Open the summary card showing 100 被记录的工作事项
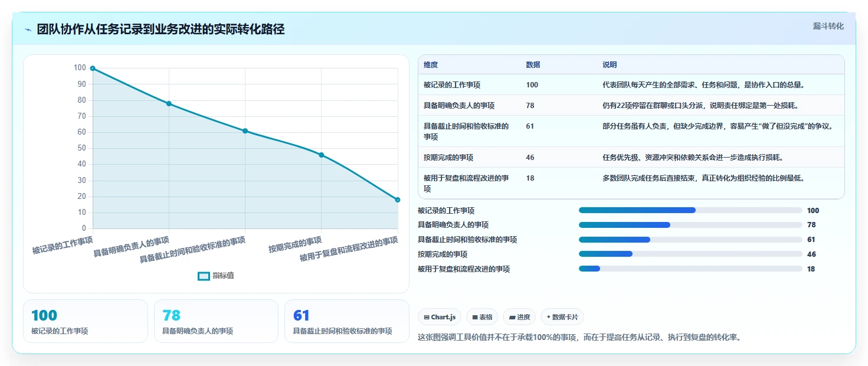Screen dimensions: 868x366 [86, 321]
